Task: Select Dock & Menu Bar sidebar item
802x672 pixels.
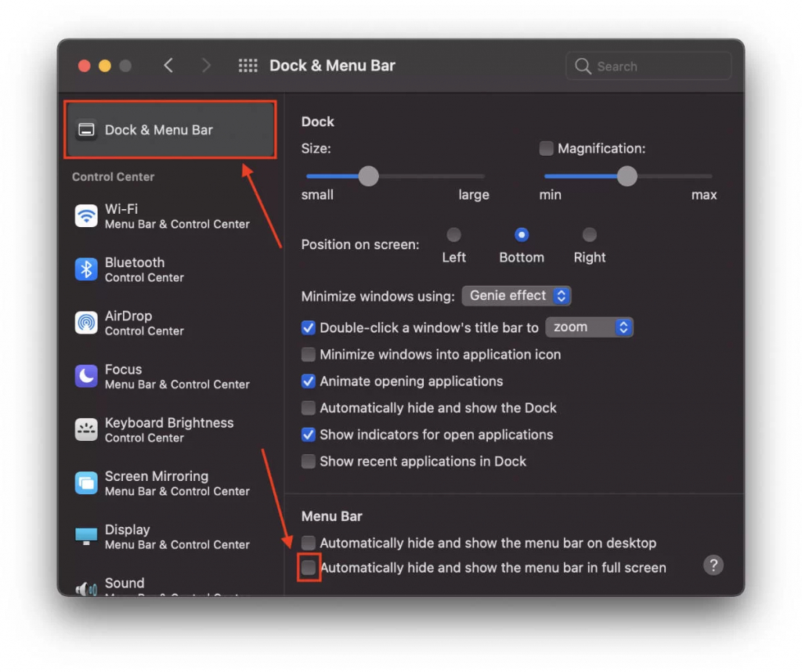Action: coord(170,130)
